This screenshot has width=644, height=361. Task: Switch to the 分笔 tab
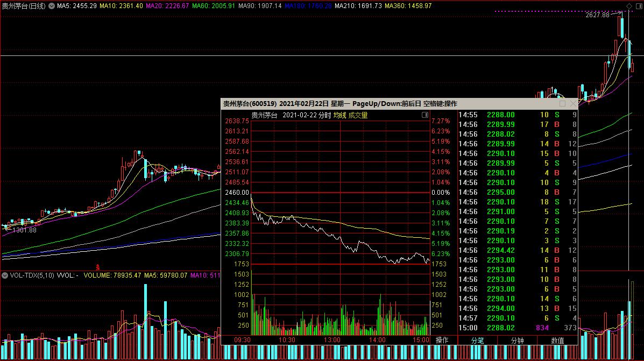[x=477, y=341]
